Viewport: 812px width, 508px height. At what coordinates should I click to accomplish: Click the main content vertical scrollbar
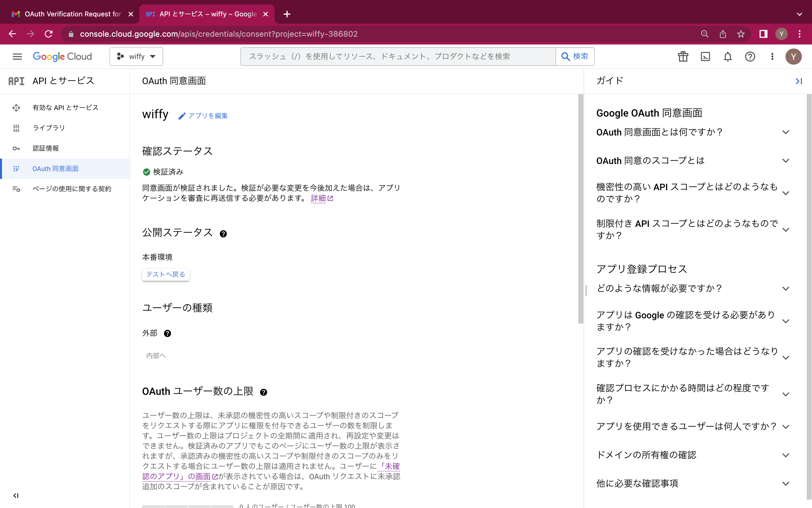581,208
